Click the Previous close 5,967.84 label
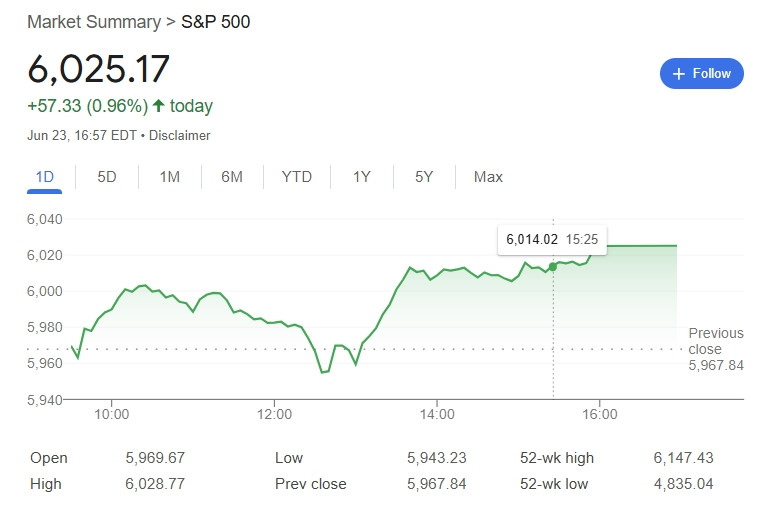Viewport: 766px width, 514px height. (716, 349)
